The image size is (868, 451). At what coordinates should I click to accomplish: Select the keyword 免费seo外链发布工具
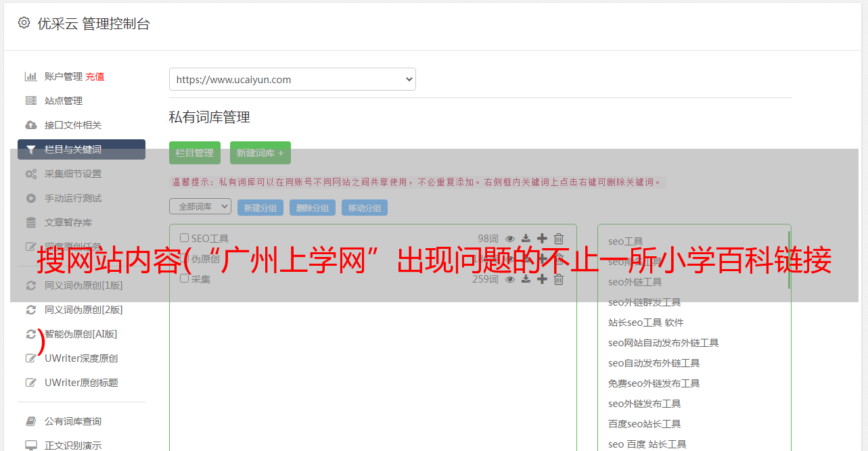[x=654, y=383]
